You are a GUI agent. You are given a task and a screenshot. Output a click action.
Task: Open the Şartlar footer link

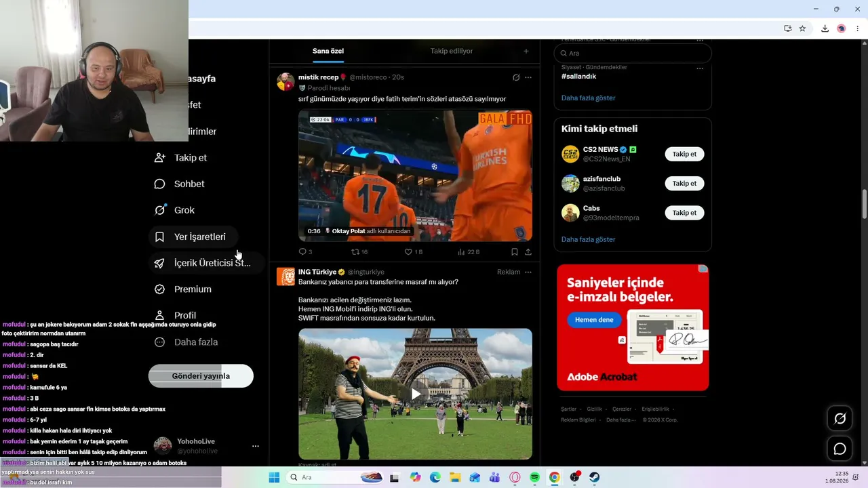point(568,409)
